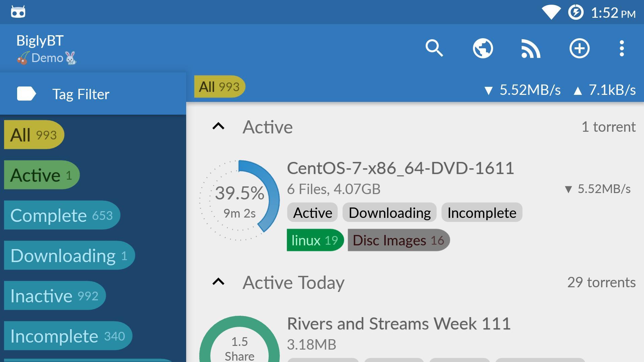Open the three-dot overflow menu
The height and width of the screenshot is (362, 644).
pyautogui.click(x=622, y=48)
